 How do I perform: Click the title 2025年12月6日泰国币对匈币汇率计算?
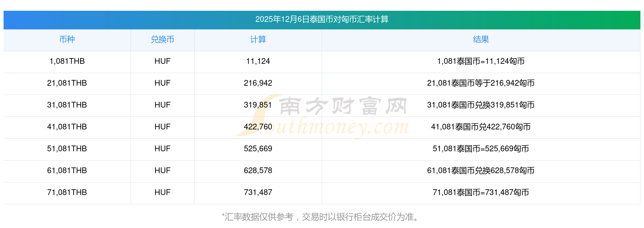click(x=322, y=19)
